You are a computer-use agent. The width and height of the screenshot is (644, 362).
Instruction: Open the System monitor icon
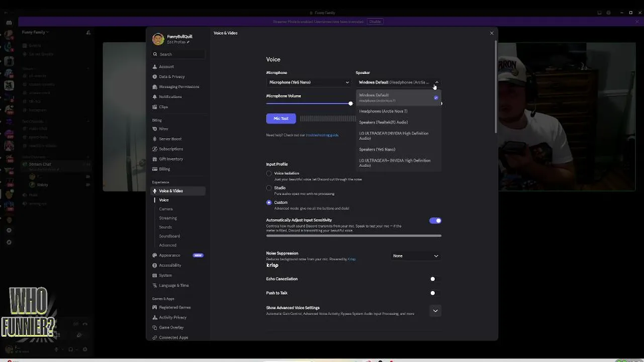click(155, 276)
